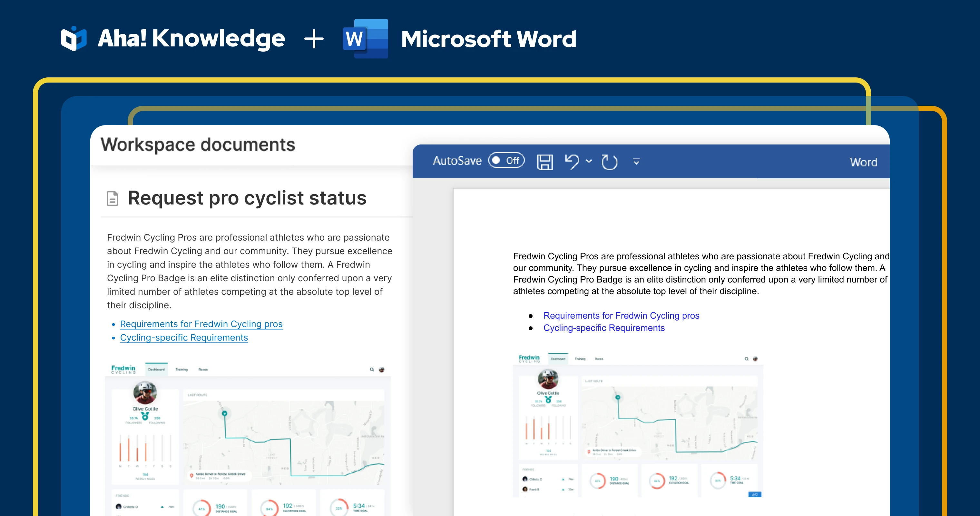Click the Aha! Knowledge logo icon
Viewport: 980px width, 516px height.
pos(74,38)
